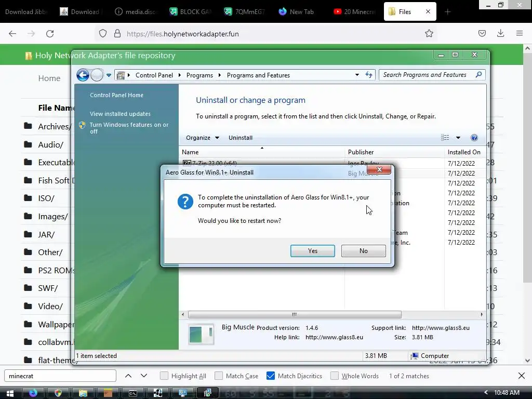This screenshot has width=532, height=399.
Task: Click the help question mark icon
Action: (x=474, y=138)
